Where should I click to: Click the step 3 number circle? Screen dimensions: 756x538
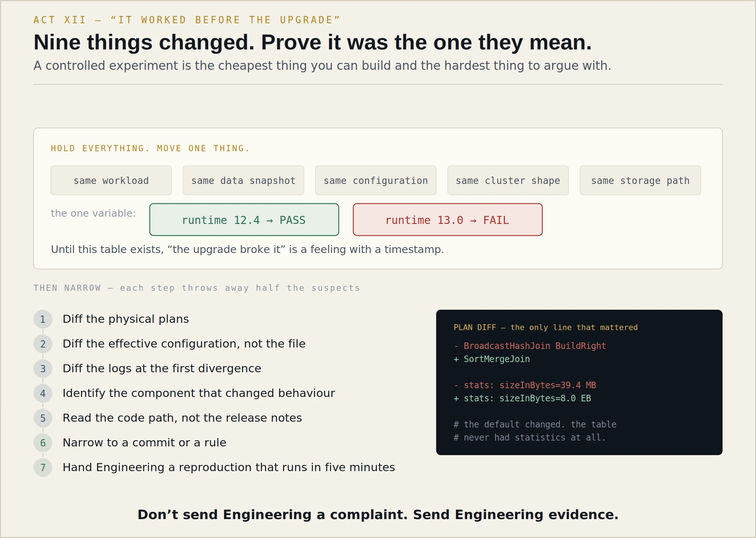pyautogui.click(x=43, y=369)
